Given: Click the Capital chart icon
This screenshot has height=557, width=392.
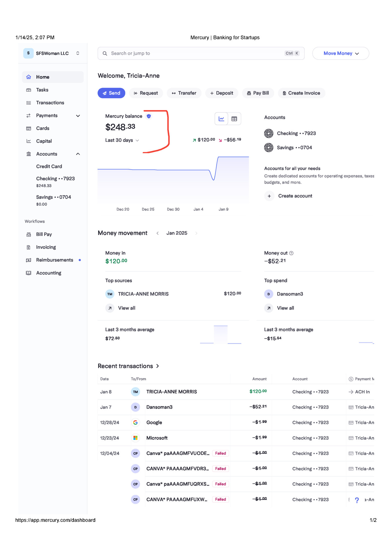Looking at the screenshot, I should [29, 141].
